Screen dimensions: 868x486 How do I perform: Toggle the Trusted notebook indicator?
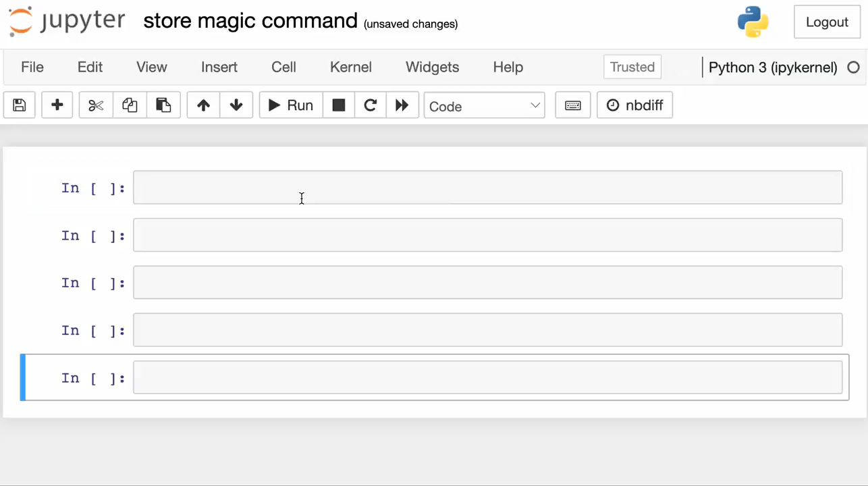coord(632,67)
